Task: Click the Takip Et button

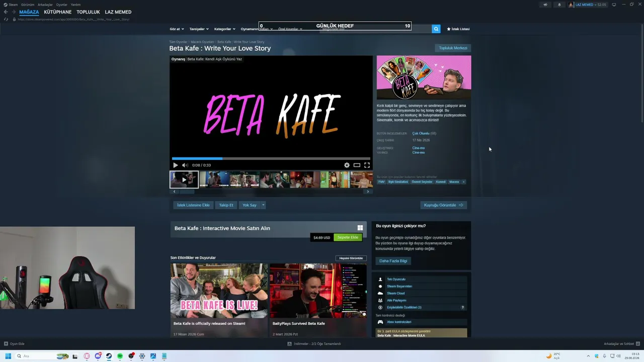Action: point(226,205)
